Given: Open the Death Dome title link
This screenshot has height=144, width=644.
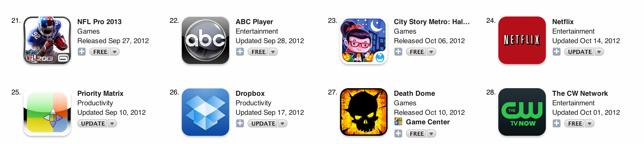Looking at the screenshot, I should [x=414, y=93].
